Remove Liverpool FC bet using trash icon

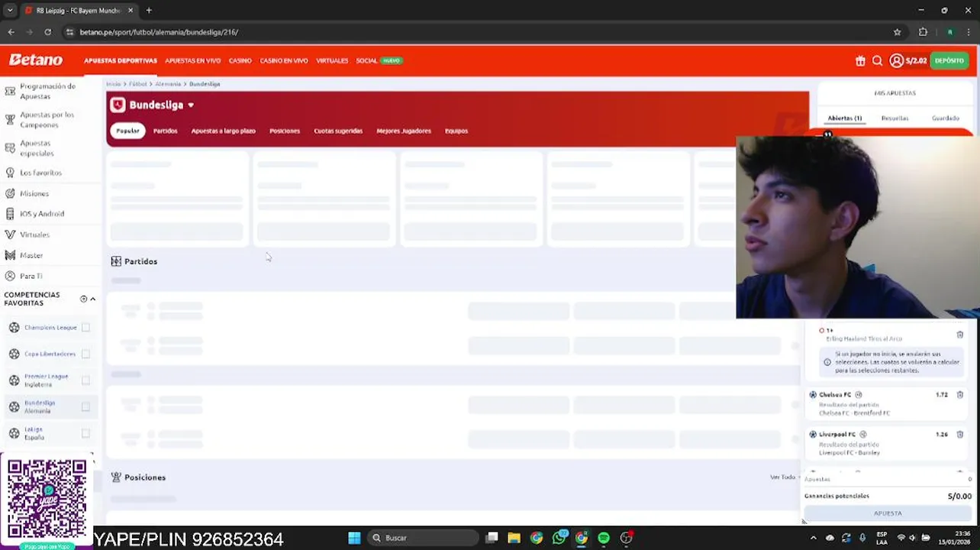960,435
